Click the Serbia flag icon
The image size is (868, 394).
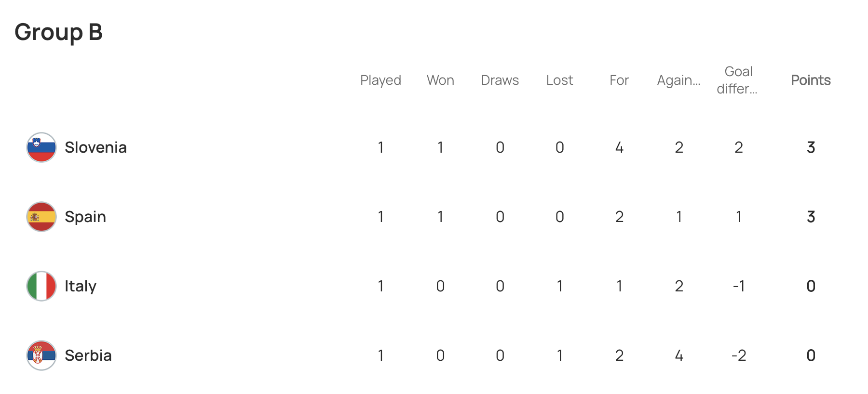click(x=41, y=355)
